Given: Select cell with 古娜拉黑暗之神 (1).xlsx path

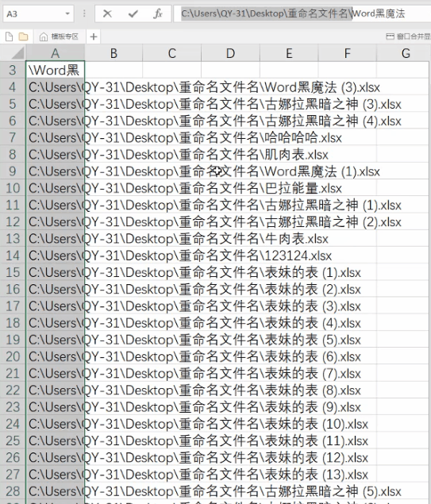Looking at the screenshot, I should [56, 205].
